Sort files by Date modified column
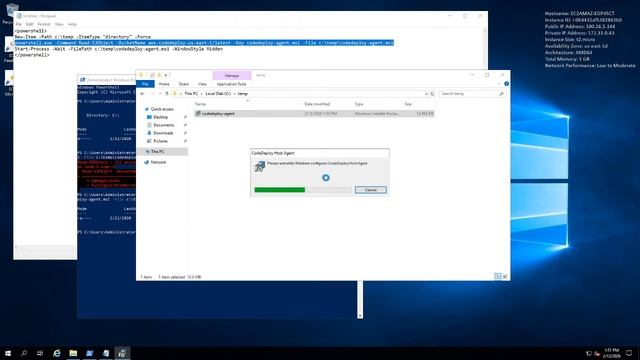Viewport: 640px width, 360px height. (317, 104)
